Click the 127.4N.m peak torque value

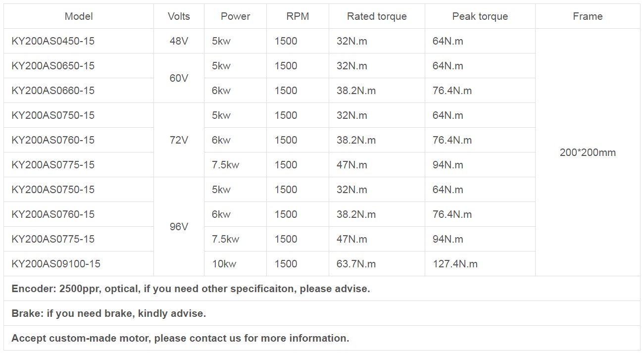[x=455, y=264]
